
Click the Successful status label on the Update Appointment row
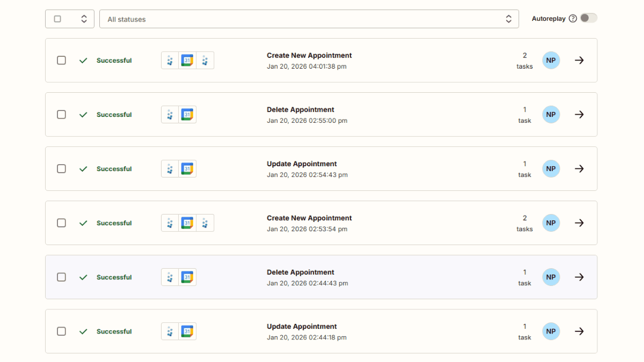[x=114, y=168]
